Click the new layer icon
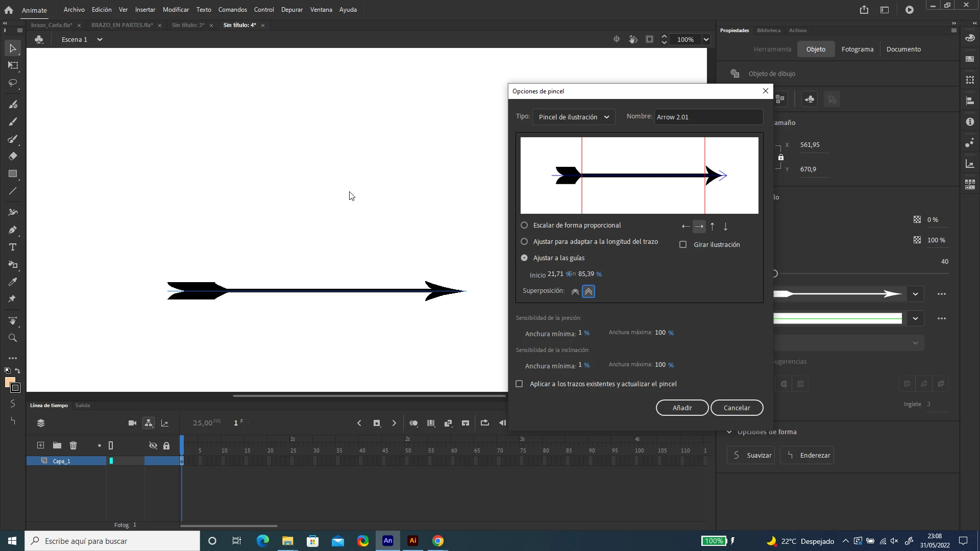The width and height of the screenshot is (980, 551). [40, 445]
